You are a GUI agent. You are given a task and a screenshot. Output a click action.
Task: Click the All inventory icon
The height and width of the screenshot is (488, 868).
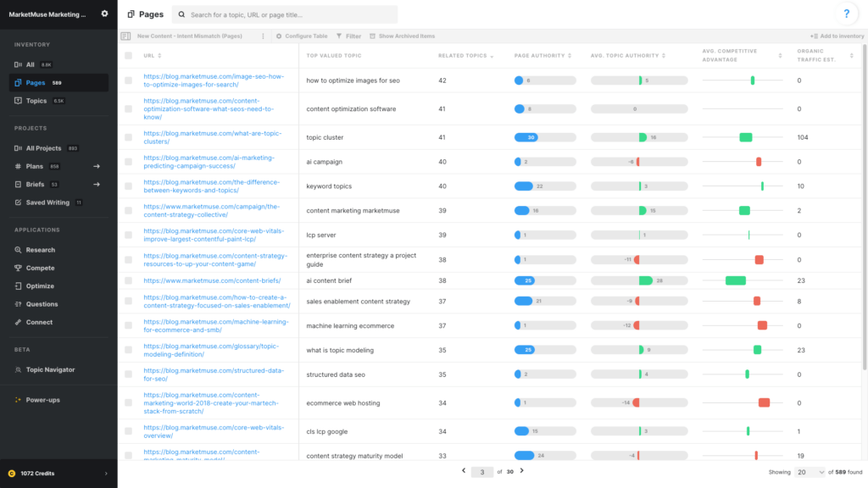click(x=18, y=64)
